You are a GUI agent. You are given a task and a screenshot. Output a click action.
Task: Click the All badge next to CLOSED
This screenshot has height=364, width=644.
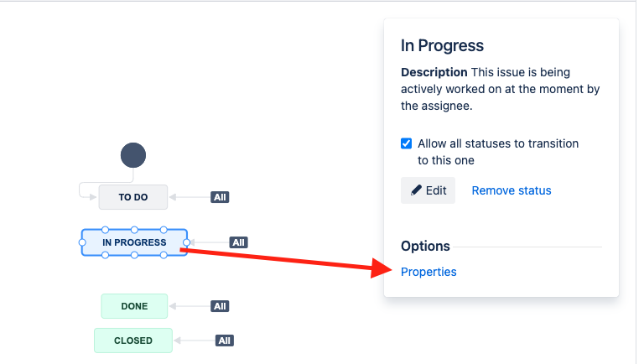pos(224,341)
